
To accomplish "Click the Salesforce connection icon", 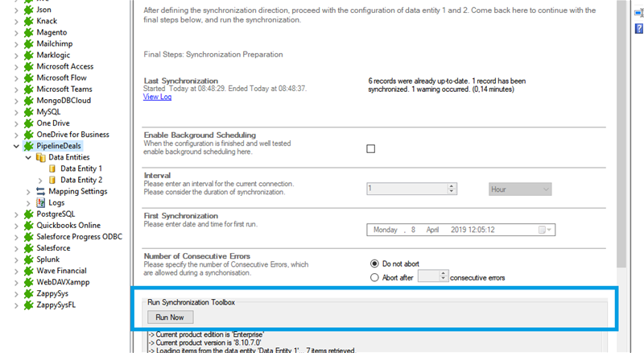I will pos(29,248).
